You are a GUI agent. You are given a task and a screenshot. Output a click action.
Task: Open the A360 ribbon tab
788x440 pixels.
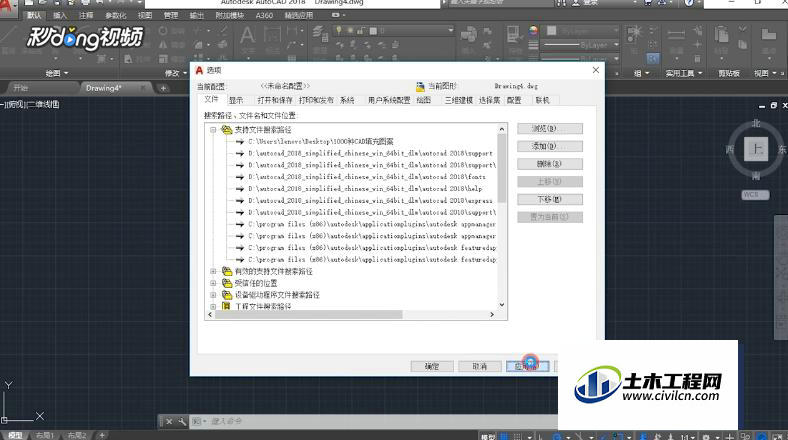(x=264, y=16)
